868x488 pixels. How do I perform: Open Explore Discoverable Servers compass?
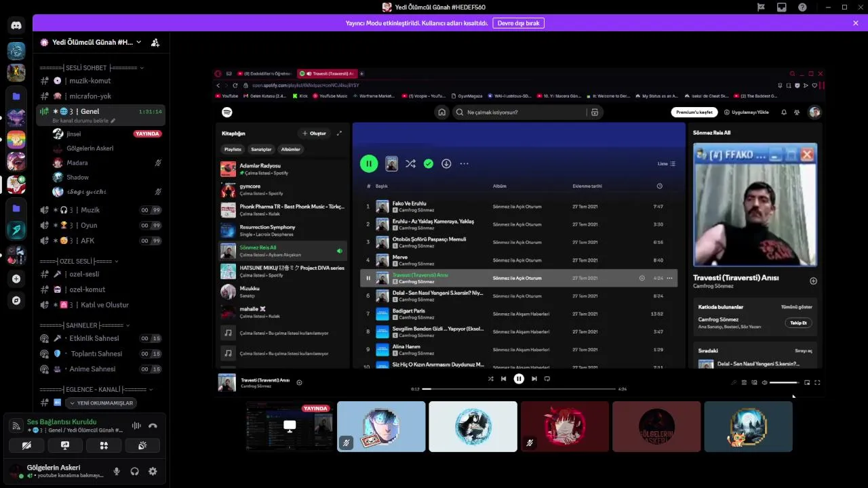16,300
